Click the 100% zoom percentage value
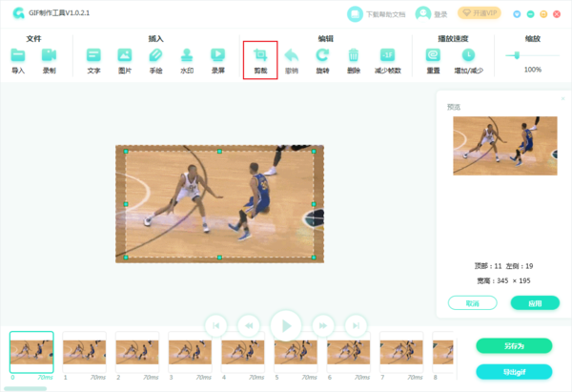The width and height of the screenshot is (572, 392). (x=533, y=70)
